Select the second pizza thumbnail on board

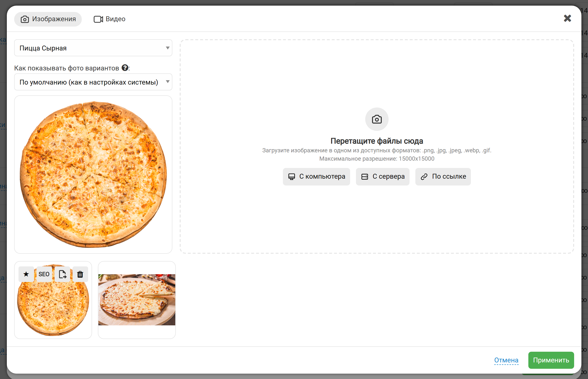[137, 300]
